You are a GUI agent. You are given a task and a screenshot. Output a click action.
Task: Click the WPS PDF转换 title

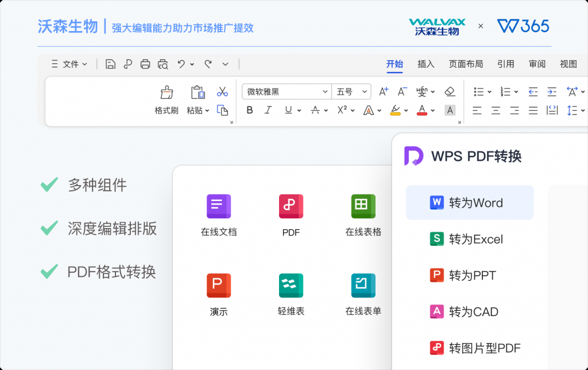point(476,156)
